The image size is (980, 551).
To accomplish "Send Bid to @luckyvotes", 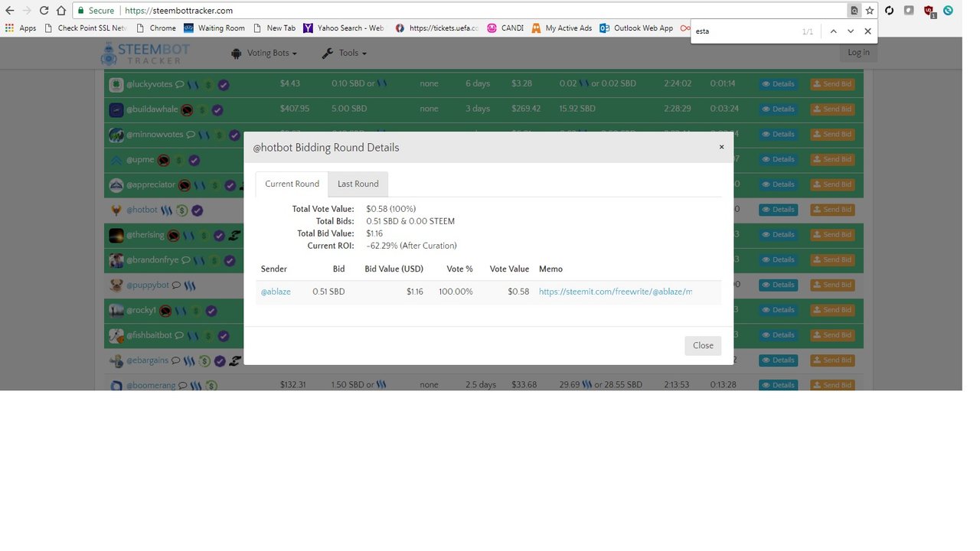I will [x=832, y=84].
